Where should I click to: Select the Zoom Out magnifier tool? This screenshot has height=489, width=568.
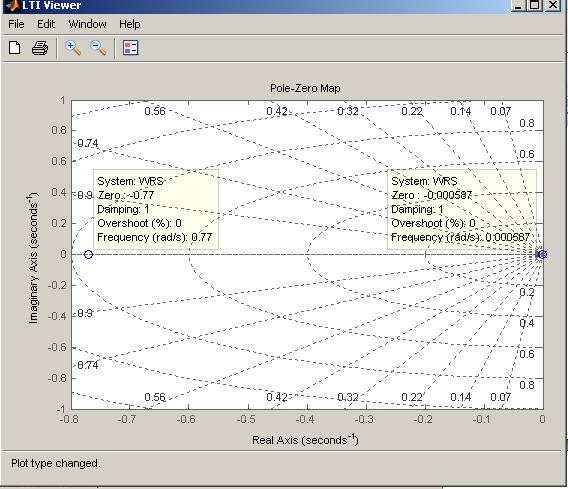tap(98, 48)
